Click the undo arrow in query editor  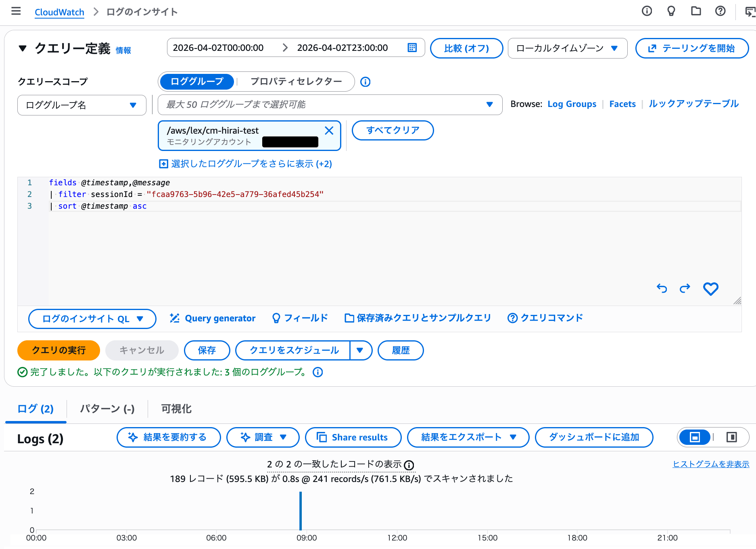[662, 288]
